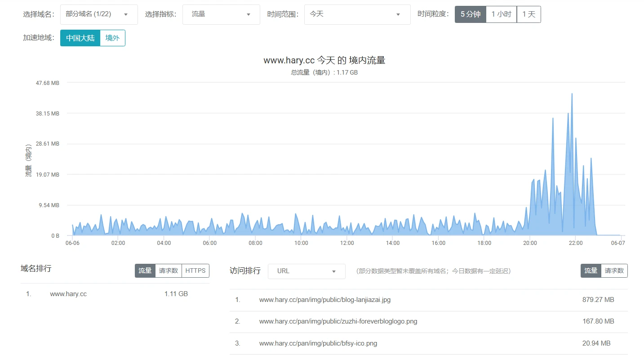Select 中国大陆 acceleration region
644x355 pixels.
[80, 38]
